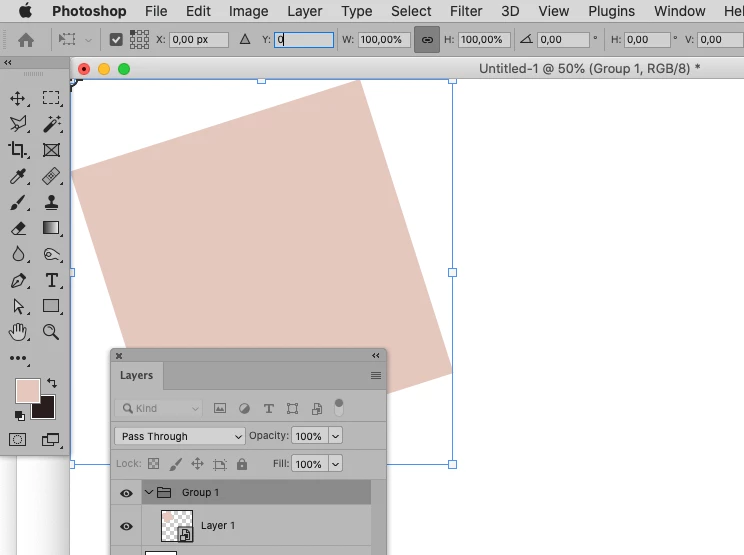Image resolution: width=744 pixels, height=555 pixels.
Task: Prevent auto-nesting in artboards lock
Action: click(220, 464)
